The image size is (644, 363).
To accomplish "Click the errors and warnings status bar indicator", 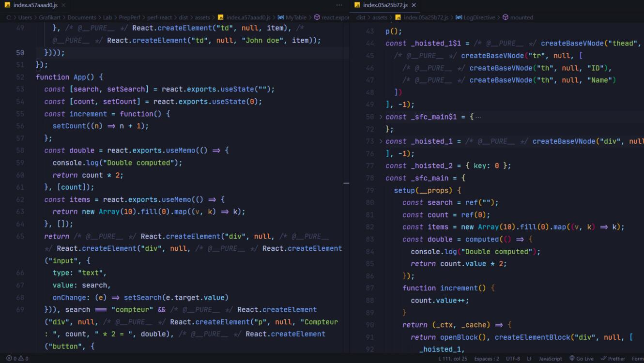I will [17, 359].
